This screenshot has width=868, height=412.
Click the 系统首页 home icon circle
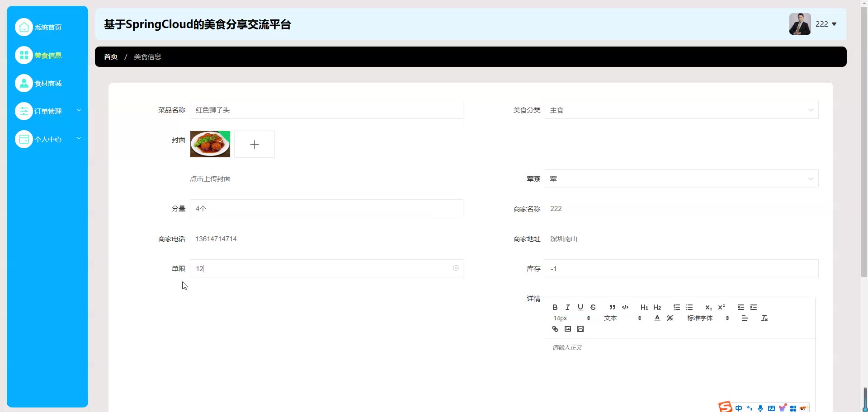pyautogui.click(x=24, y=27)
